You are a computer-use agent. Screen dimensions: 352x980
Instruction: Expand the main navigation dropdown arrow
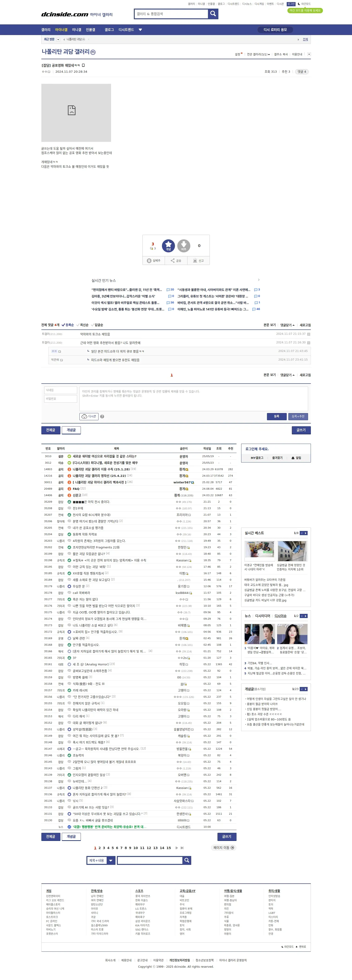tap(140, 30)
